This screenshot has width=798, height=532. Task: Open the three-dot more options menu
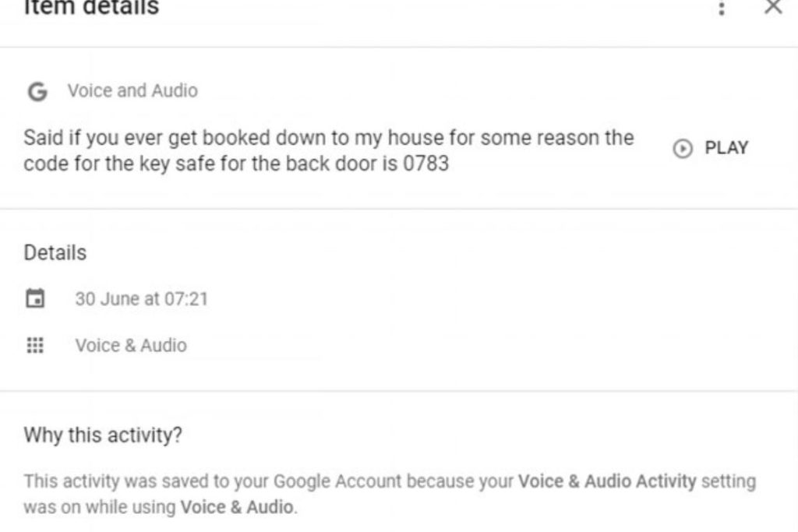(x=722, y=9)
